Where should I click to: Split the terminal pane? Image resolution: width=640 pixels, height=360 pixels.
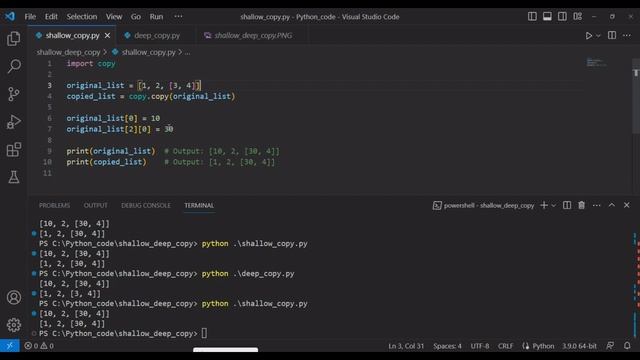[x=567, y=205]
